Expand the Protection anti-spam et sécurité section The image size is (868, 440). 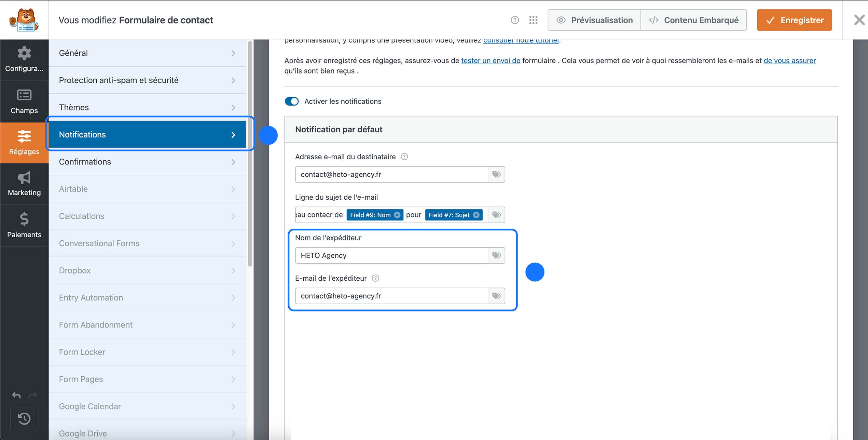pyautogui.click(x=147, y=80)
